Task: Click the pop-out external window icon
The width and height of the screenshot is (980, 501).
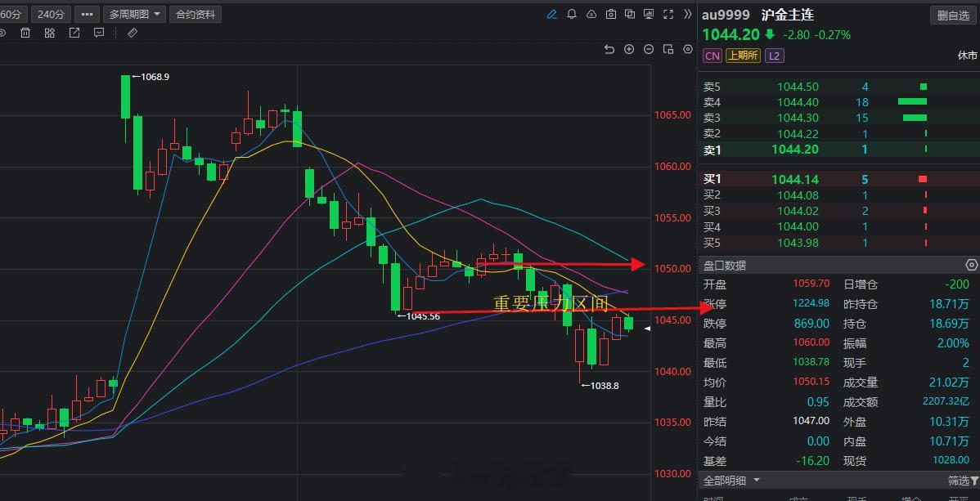Action: 74,34
